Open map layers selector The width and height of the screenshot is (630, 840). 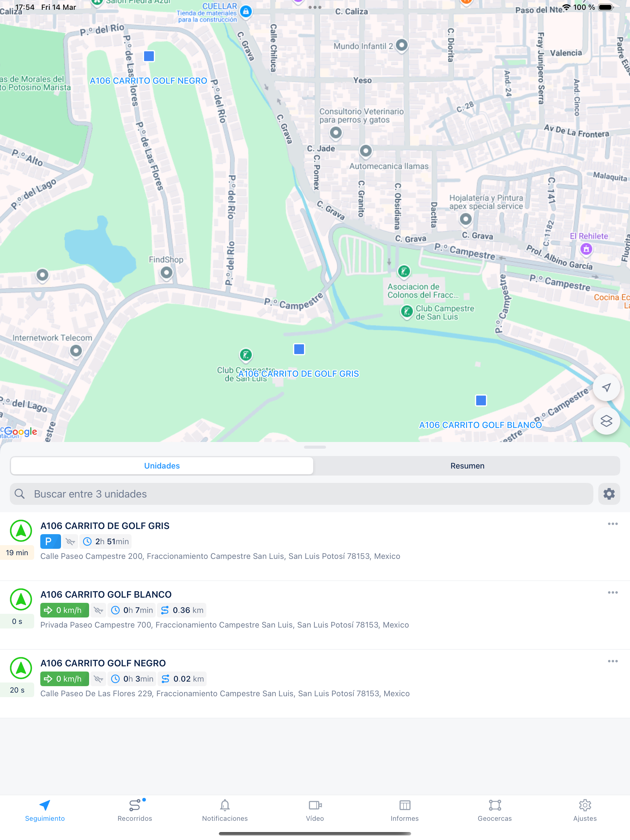606,421
